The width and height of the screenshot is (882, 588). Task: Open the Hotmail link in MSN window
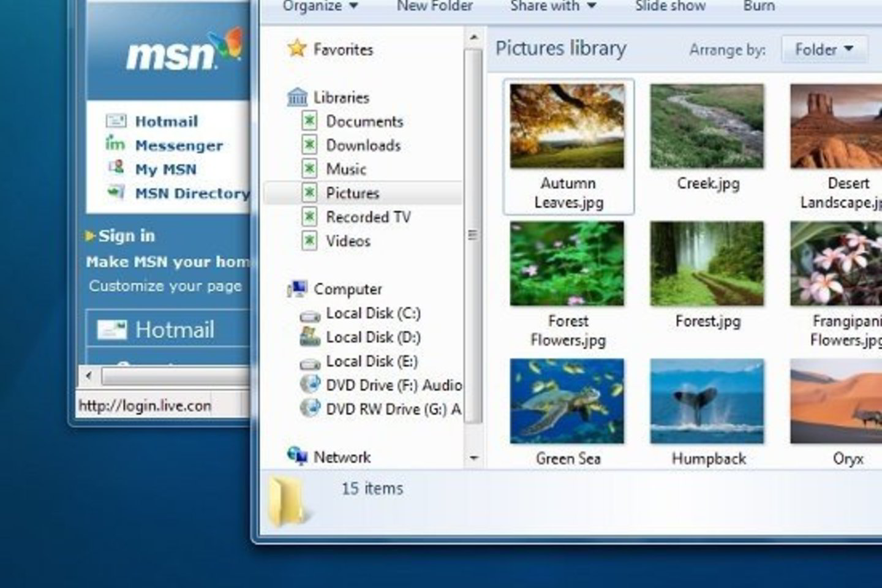(x=167, y=121)
